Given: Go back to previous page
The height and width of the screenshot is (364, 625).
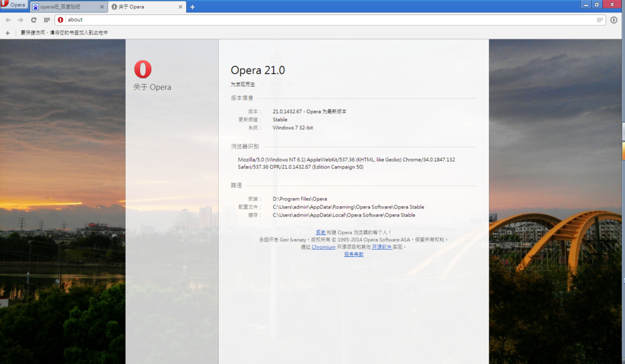Looking at the screenshot, I should pos(8,20).
